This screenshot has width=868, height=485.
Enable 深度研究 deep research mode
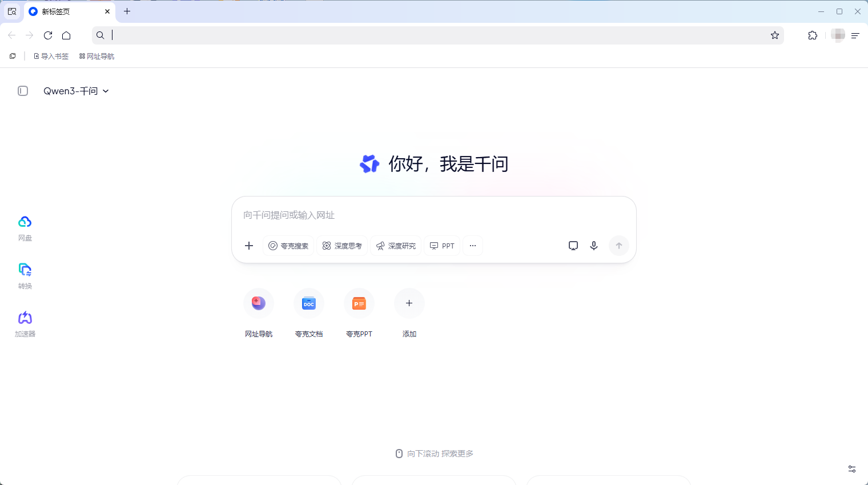[396, 246]
